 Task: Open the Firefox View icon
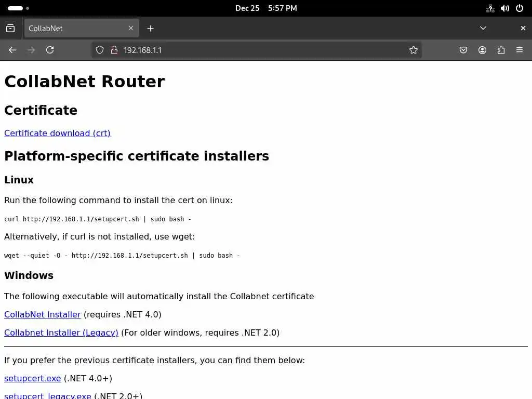[10, 28]
